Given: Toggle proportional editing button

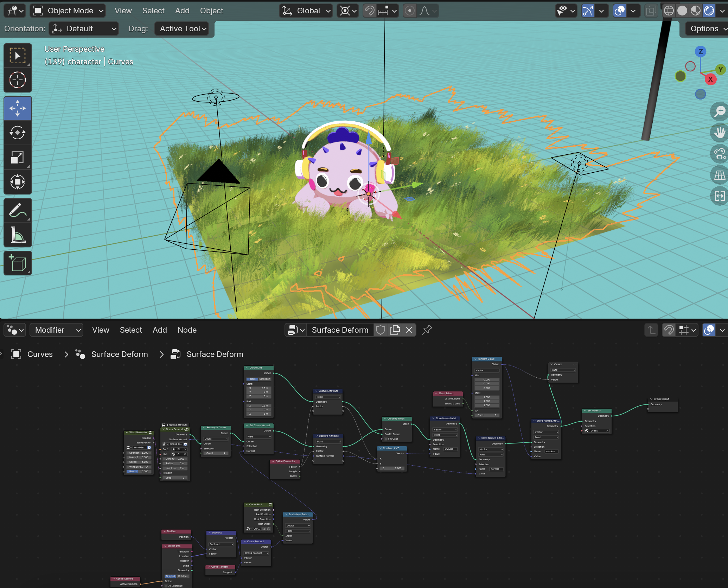Looking at the screenshot, I should pos(409,11).
